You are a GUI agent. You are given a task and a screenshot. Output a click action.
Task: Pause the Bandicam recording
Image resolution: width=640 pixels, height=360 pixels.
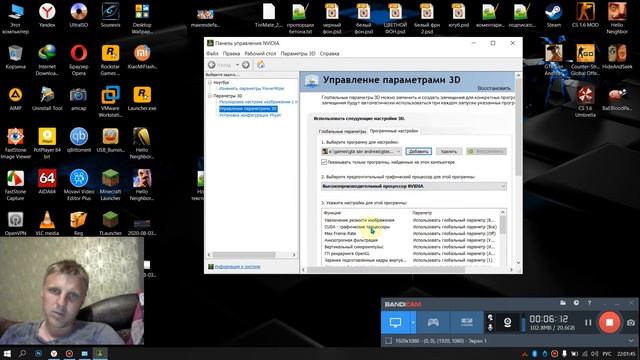pos(588,322)
